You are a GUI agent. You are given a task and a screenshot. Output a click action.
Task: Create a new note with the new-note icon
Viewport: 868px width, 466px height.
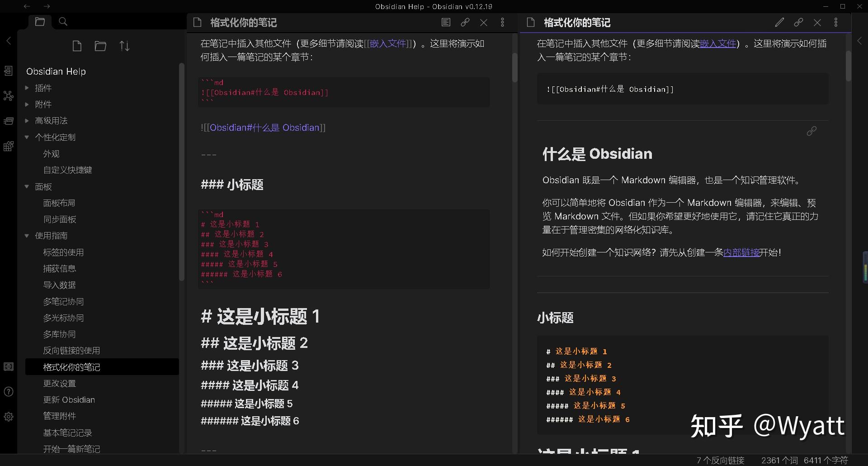click(76, 46)
